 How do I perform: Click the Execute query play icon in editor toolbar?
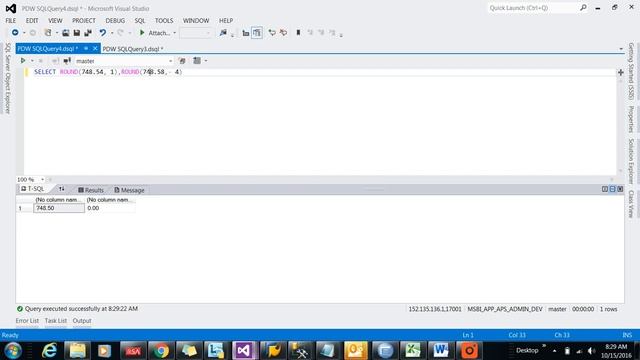(23, 61)
